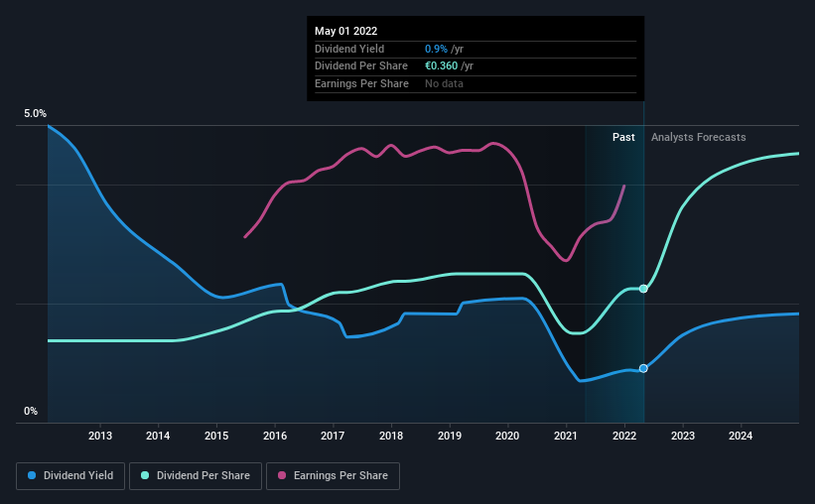Click the 2013 x-axis year label
The height and width of the screenshot is (504, 815).
[x=99, y=436]
